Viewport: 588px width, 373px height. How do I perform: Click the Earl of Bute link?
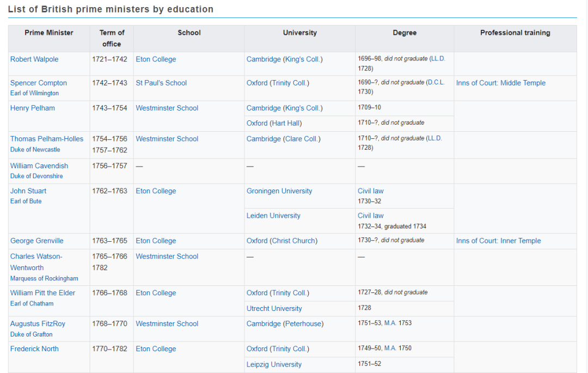point(26,201)
